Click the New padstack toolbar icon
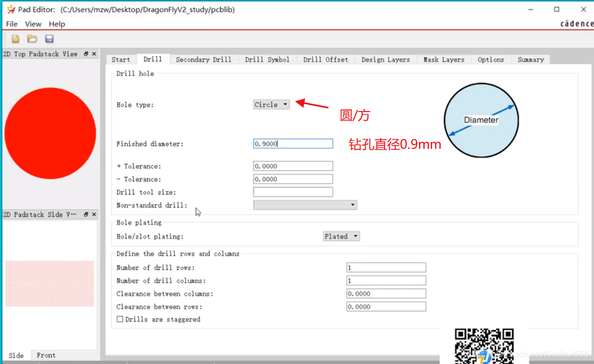 click(15, 39)
